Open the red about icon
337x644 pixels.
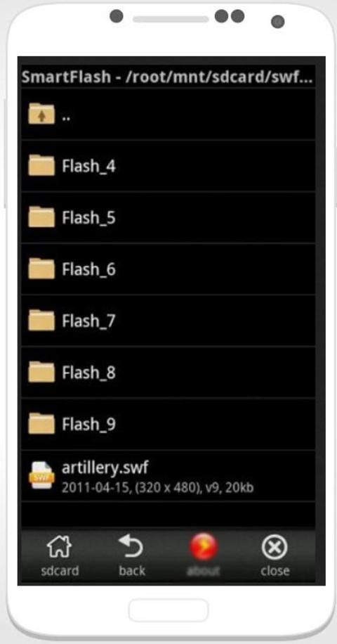pos(203,547)
